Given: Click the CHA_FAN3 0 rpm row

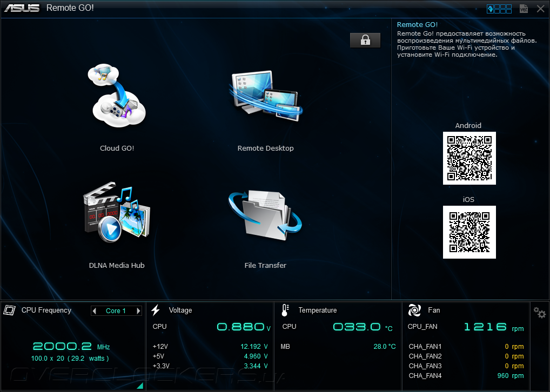Looking at the screenshot, I should pyautogui.click(x=466, y=366).
